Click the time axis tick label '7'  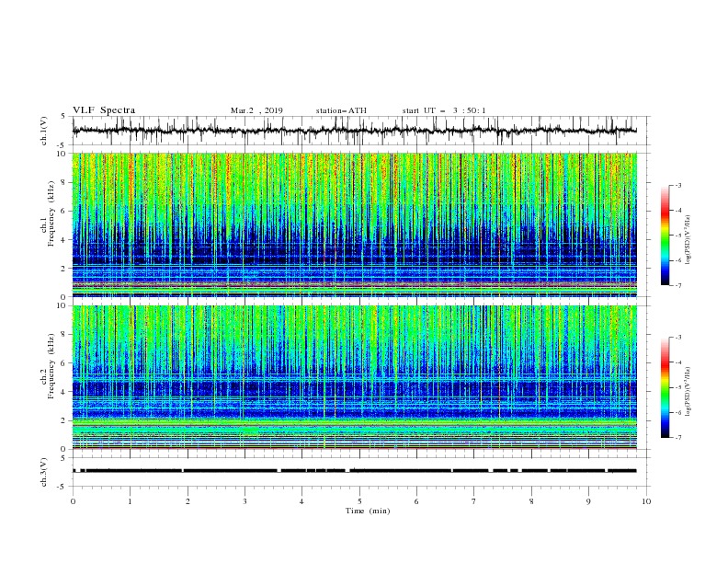(x=474, y=501)
